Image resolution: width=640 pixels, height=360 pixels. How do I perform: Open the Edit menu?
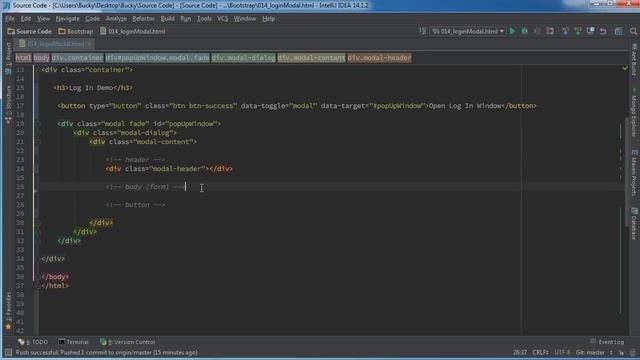click(x=26, y=19)
